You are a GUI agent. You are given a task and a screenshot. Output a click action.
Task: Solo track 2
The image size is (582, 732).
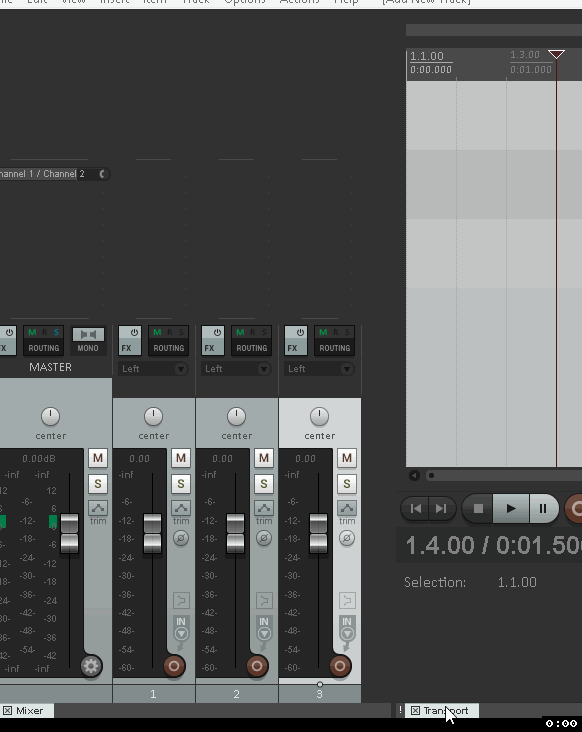264,484
